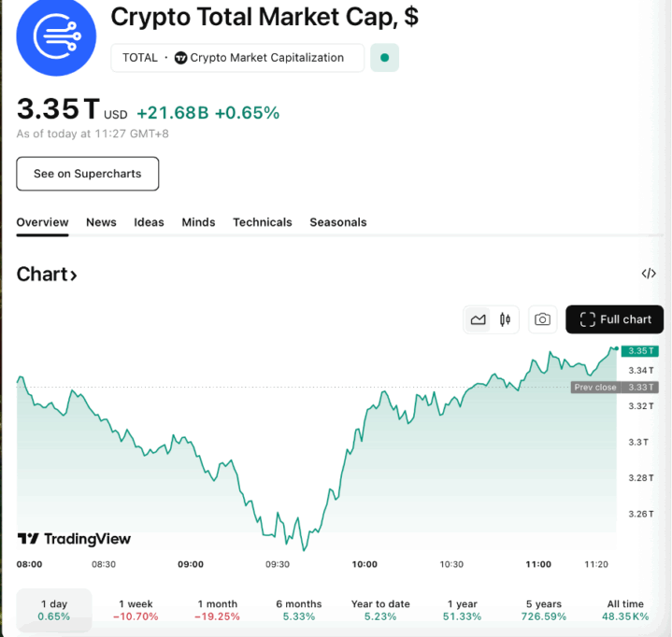Open the Technicals tab
Viewport: 672px width, 637px height.
coord(263,222)
